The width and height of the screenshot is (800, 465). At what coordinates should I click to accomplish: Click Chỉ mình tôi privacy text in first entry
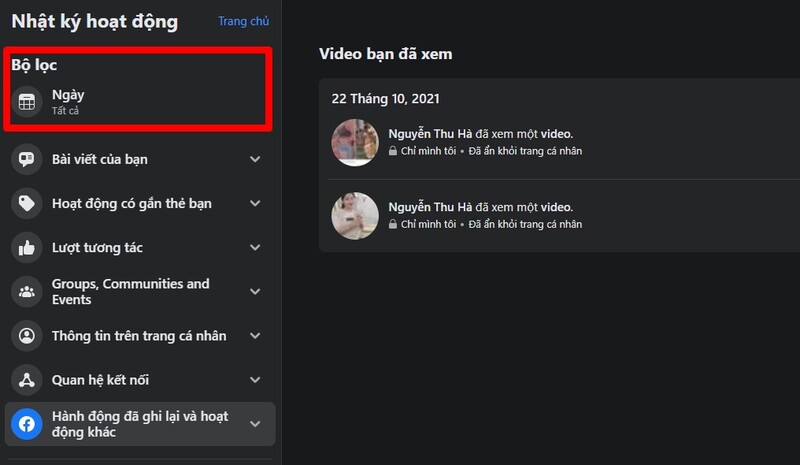(428, 151)
